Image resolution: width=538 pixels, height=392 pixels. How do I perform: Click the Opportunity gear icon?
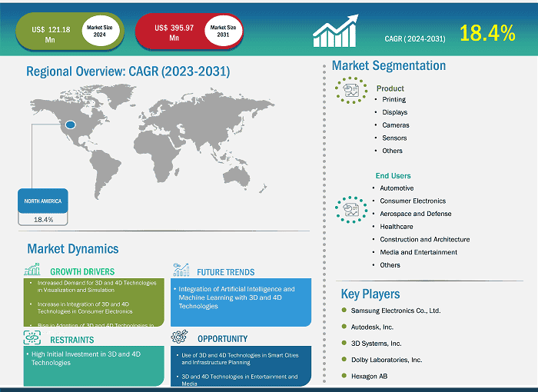(179, 337)
